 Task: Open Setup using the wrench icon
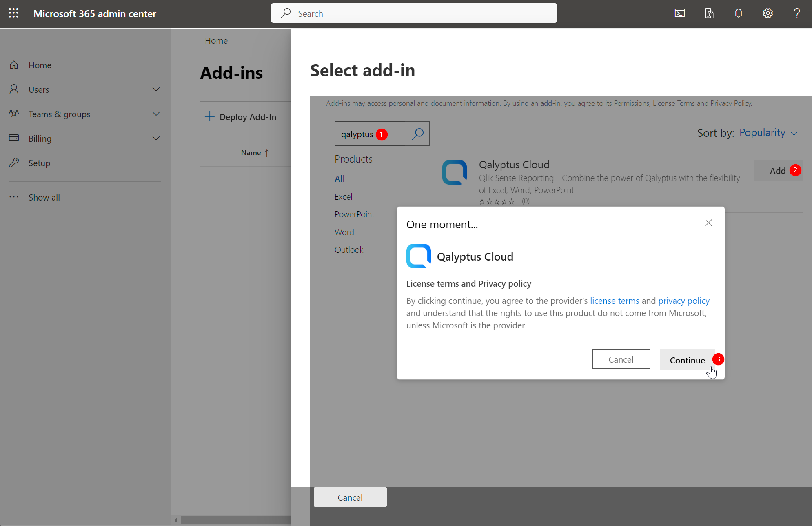coord(14,163)
